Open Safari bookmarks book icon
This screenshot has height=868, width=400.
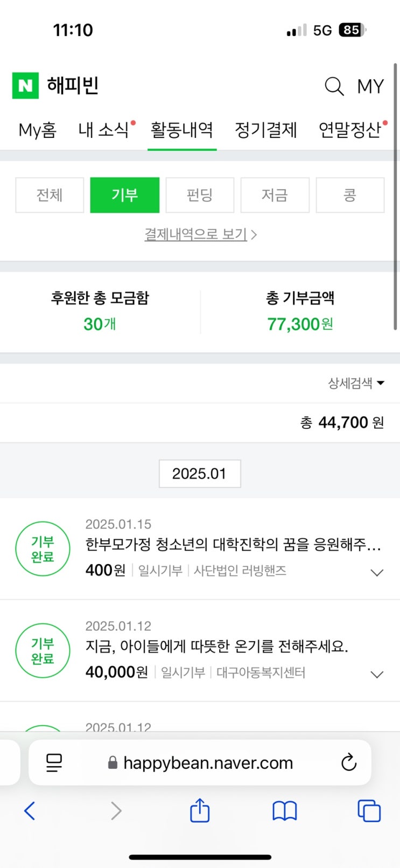click(x=285, y=810)
